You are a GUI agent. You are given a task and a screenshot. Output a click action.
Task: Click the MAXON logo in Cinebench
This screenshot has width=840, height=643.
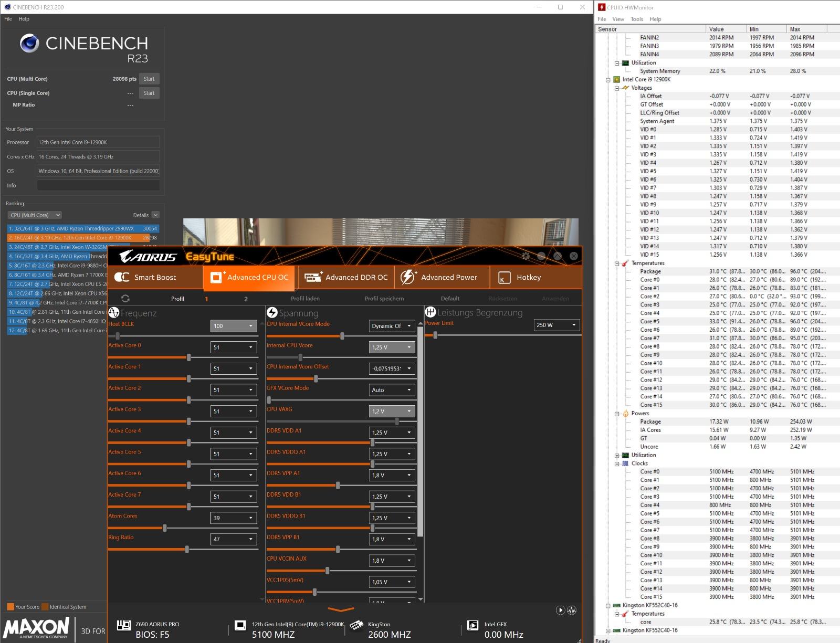tap(37, 628)
